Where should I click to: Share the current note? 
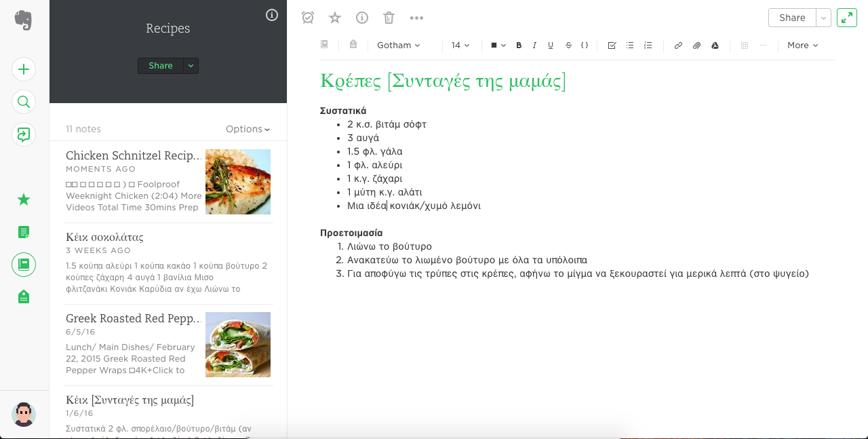792,18
